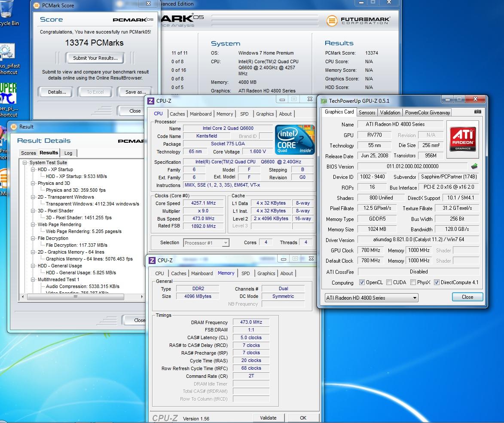Click the Core Speed value 4257.1 MHz
504x423 pixels.
tap(203, 203)
